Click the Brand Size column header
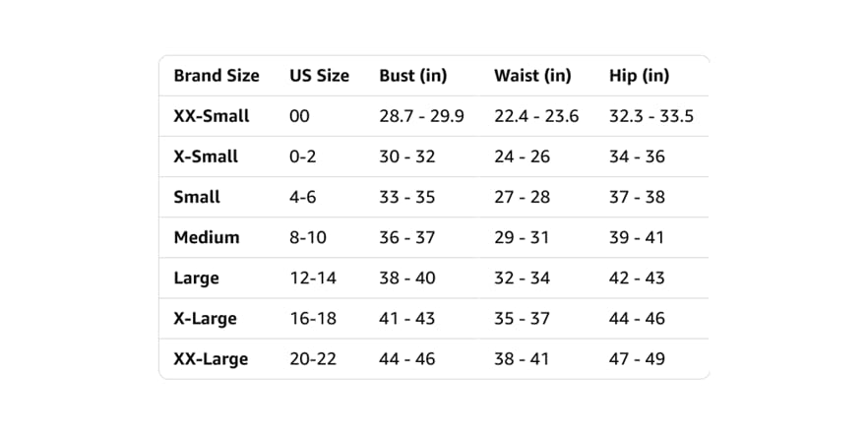Screen dimensions: 868x434 [217, 75]
